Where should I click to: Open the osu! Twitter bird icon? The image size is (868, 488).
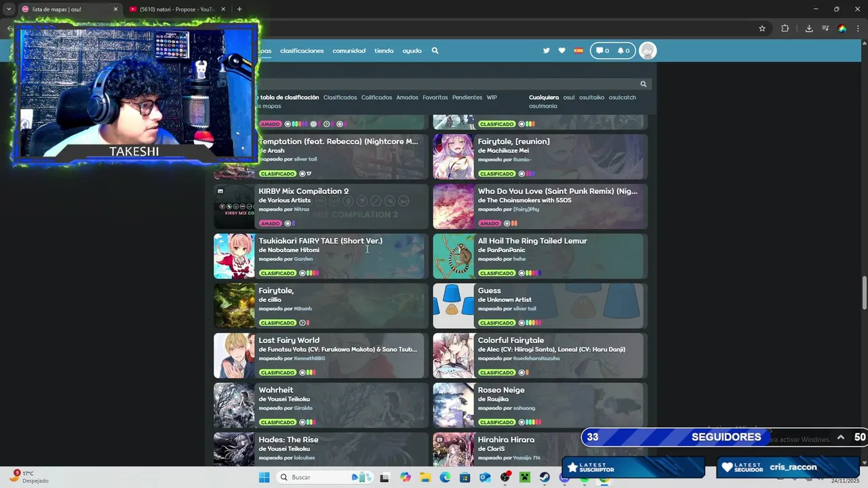click(547, 51)
